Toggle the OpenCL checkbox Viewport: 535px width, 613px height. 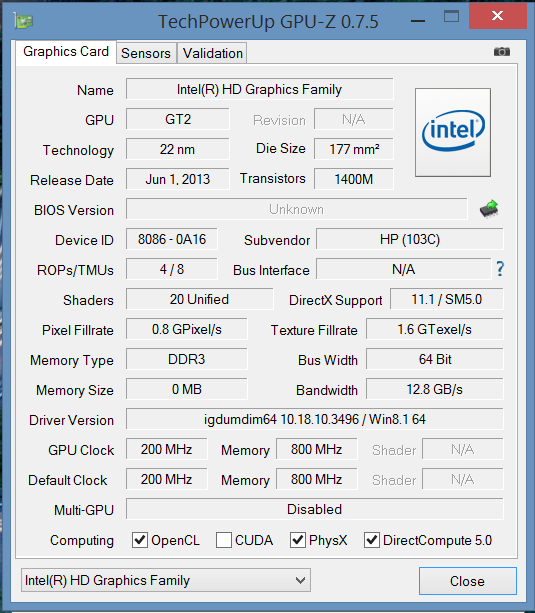coord(140,540)
